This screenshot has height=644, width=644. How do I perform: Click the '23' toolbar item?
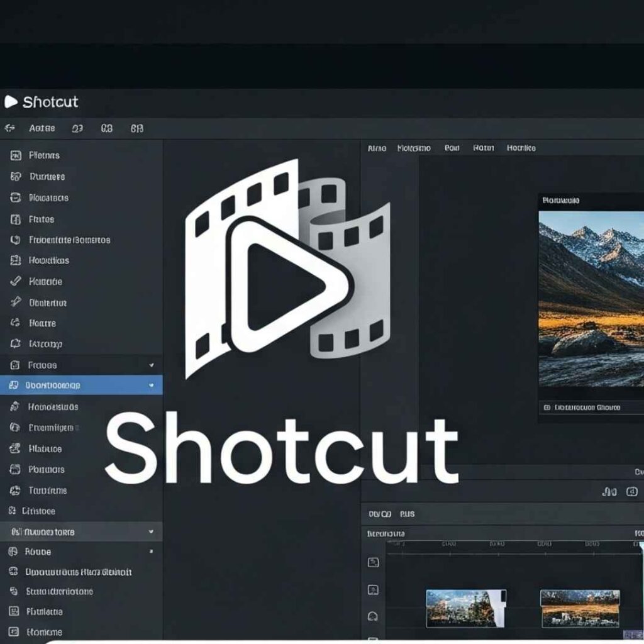click(77, 128)
